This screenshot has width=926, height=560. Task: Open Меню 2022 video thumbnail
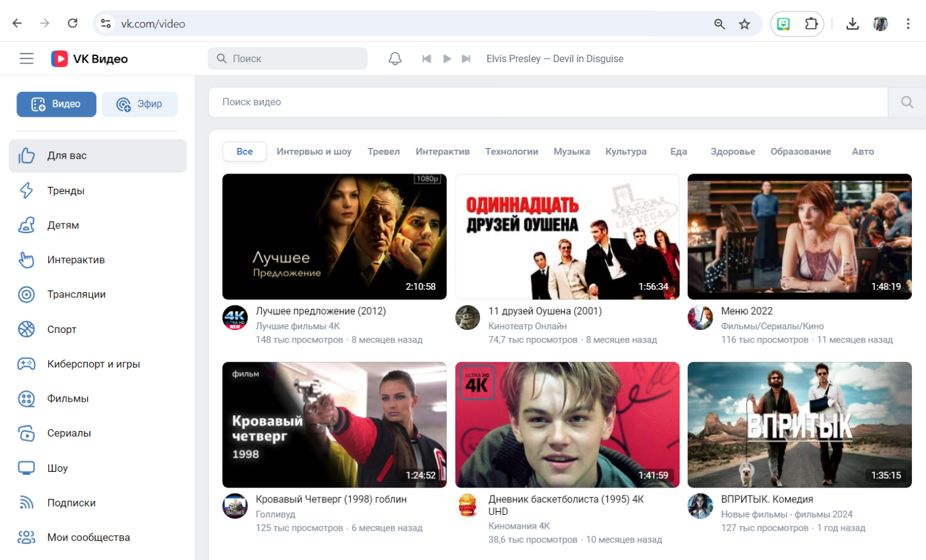pyautogui.click(x=799, y=237)
